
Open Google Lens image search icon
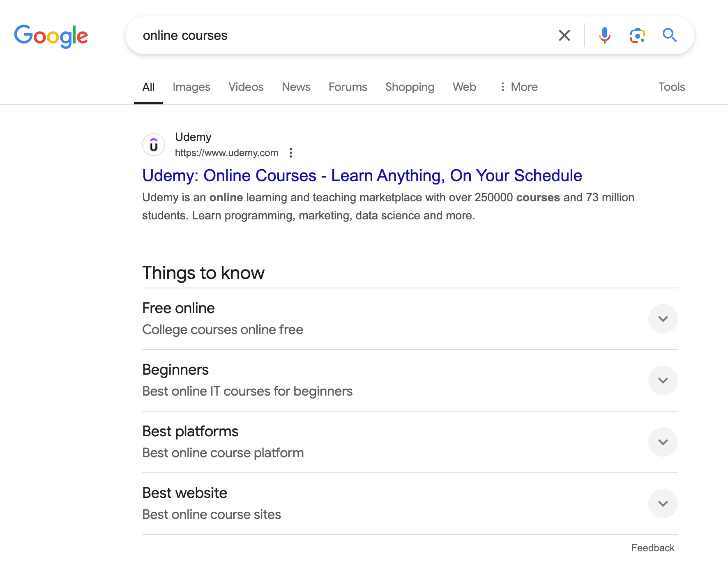(x=637, y=35)
